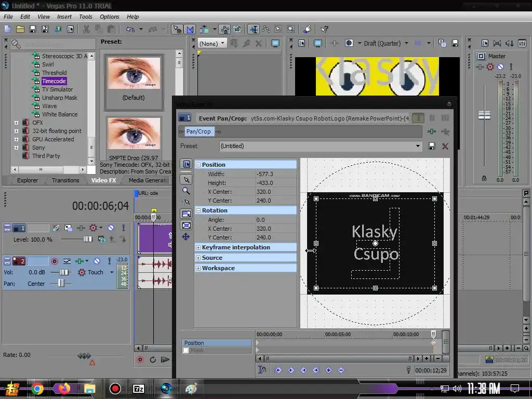The height and width of the screenshot is (399, 532).
Task: Save snapshot to file in preview
Action: point(455,43)
